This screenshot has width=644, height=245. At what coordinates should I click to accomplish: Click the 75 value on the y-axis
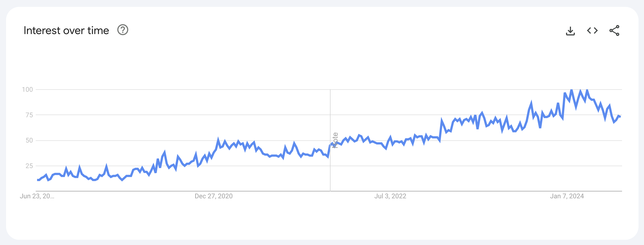click(x=29, y=115)
